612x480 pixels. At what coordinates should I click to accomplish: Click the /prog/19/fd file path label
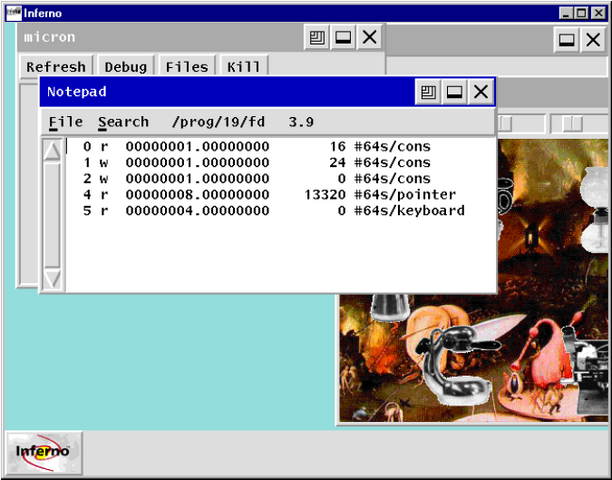[x=219, y=122]
